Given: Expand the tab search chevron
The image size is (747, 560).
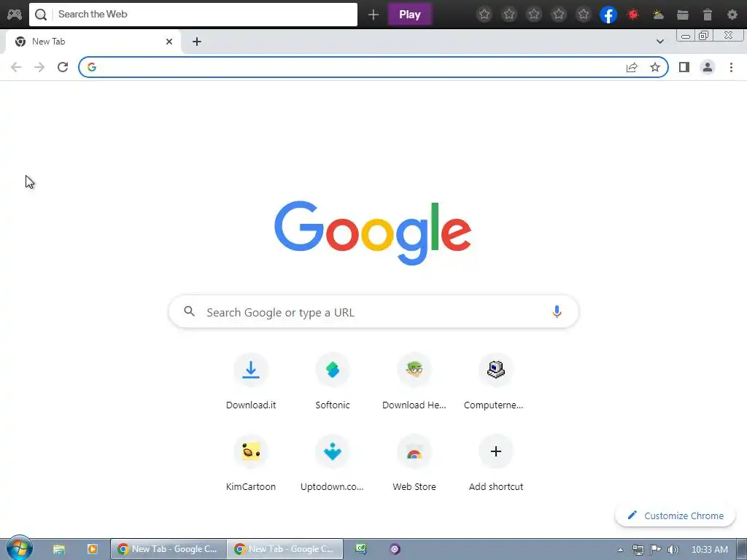Looking at the screenshot, I should click(659, 42).
